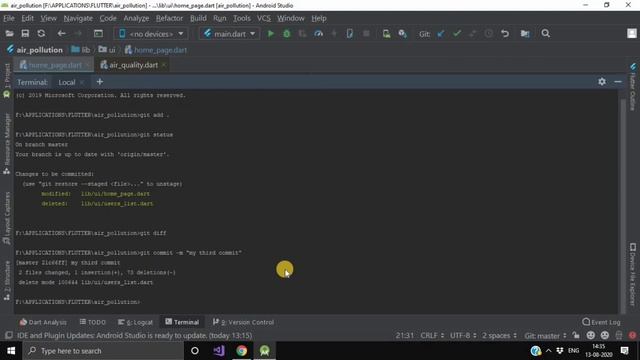Open the File menu
The image size is (640, 360).
coord(9,18)
